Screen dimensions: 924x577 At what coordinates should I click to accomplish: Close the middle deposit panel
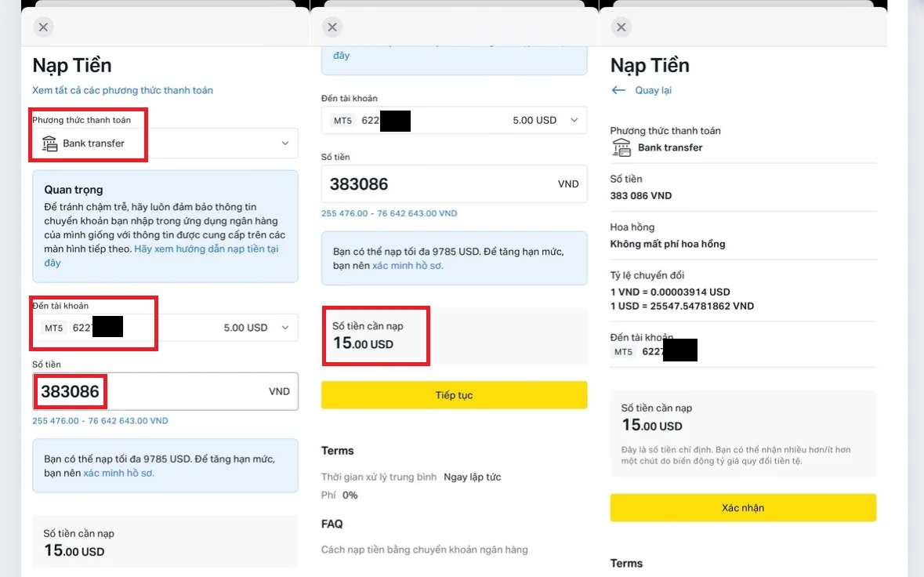tap(332, 27)
